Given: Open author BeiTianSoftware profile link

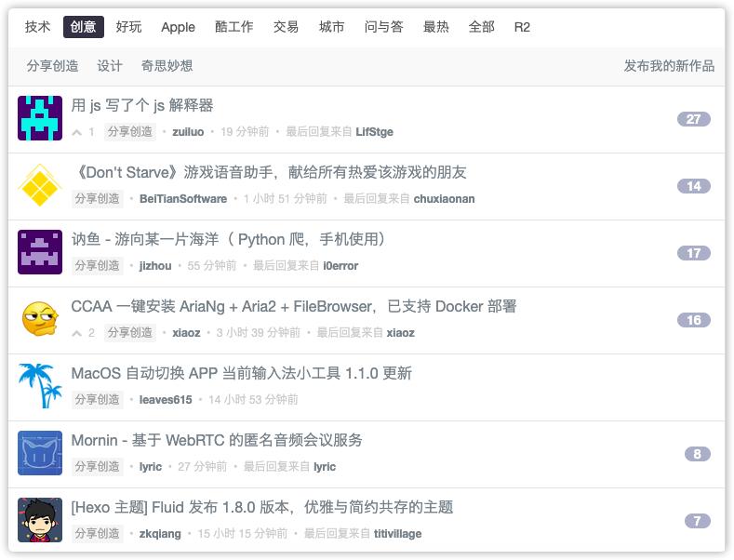Looking at the screenshot, I should point(183,199).
